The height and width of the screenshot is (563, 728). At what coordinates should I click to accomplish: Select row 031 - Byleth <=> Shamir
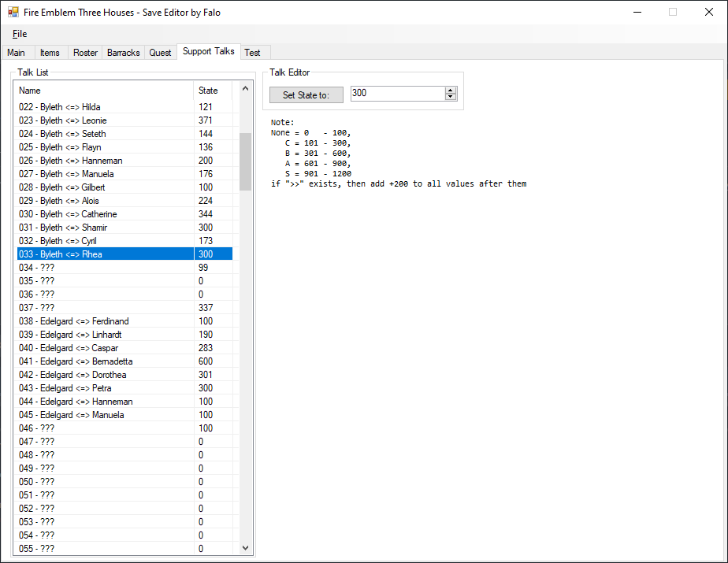(x=125, y=228)
